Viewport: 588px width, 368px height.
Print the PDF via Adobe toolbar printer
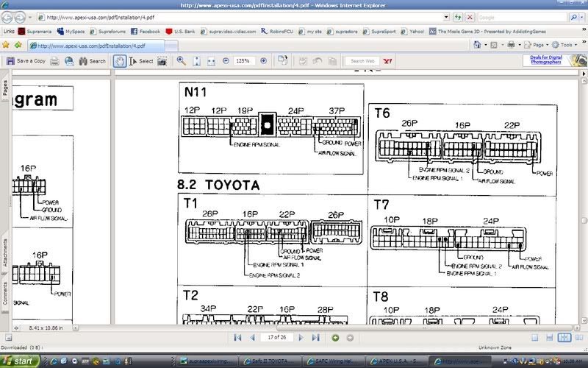(x=54, y=61)
